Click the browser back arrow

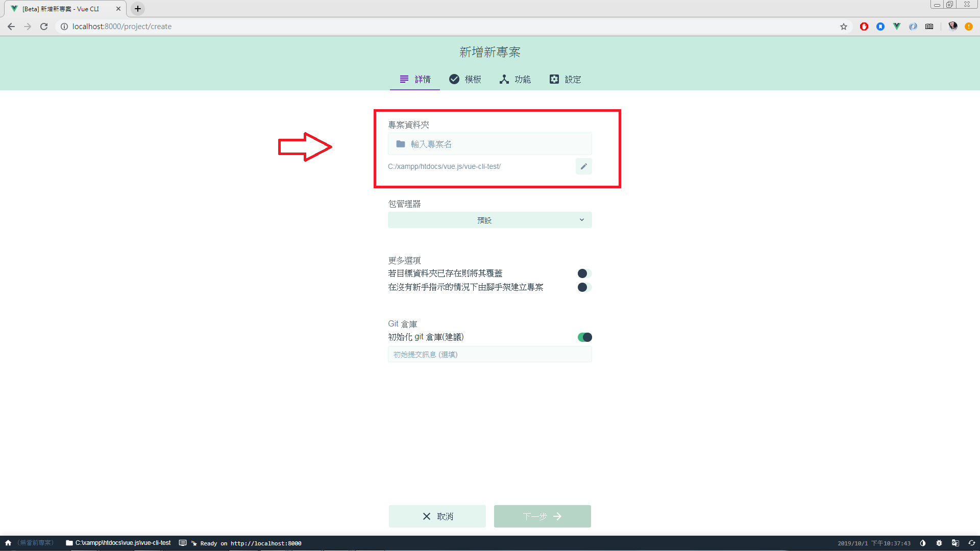[x=11, y=27]
